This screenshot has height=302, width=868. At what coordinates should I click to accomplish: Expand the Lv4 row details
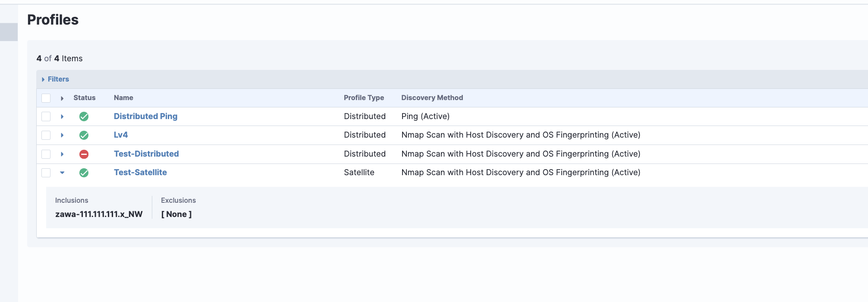click(x=62, y=135)
